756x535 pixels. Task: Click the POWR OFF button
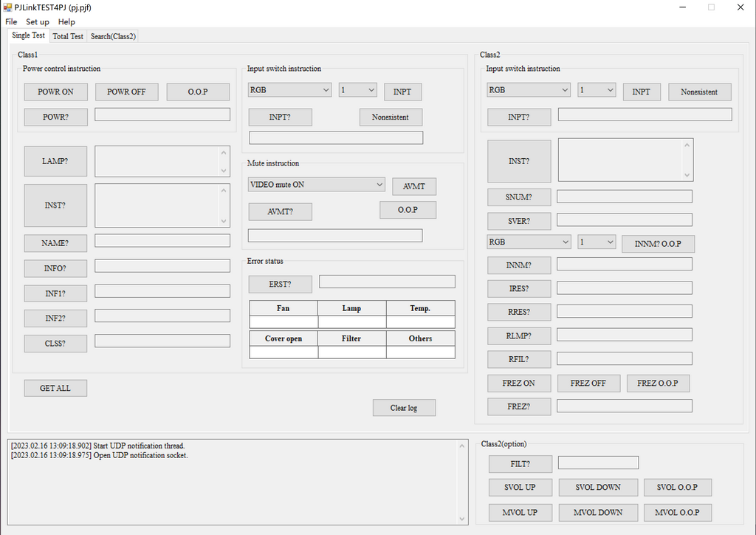126,92
